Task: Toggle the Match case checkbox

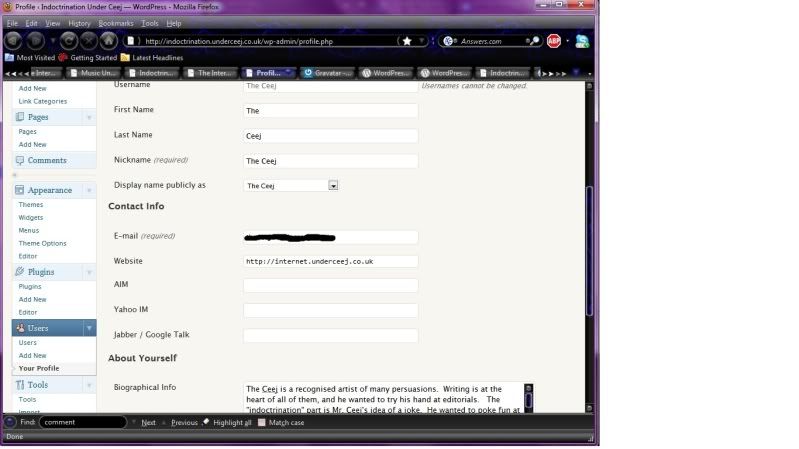Action: pyautogui.click(x=262, y=422)
